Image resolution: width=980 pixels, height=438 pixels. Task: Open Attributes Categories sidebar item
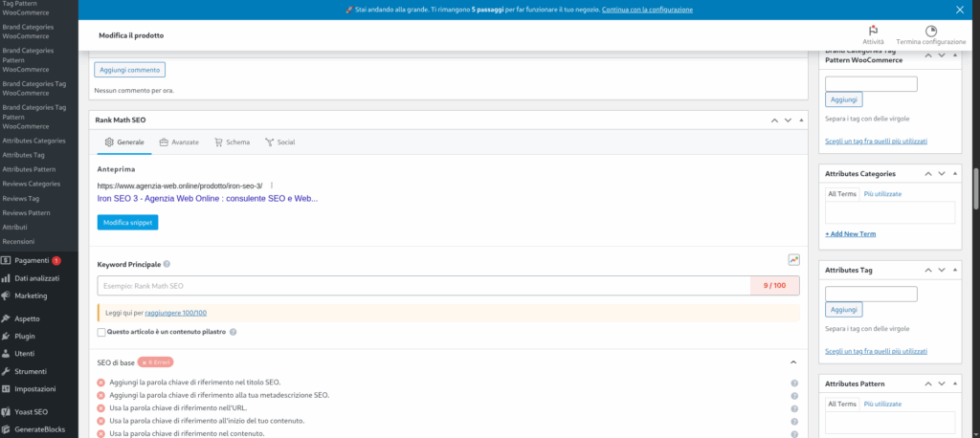[33, 141]
